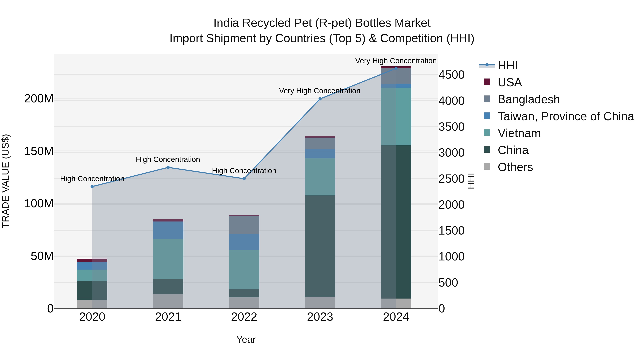Viewport: 644px width, 362px height.
Task: Toggle the China legend entry
Action: pyautogui.click(x=506, y=150)
